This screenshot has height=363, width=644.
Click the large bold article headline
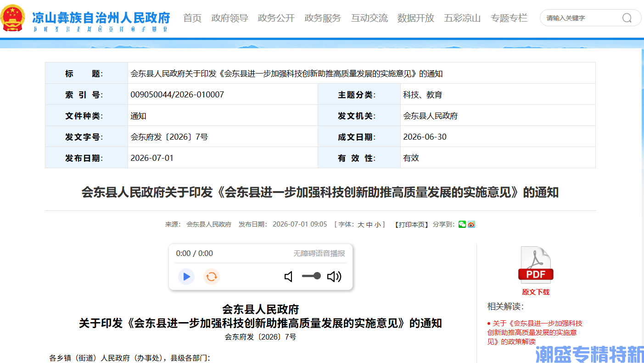click(320, 192)
